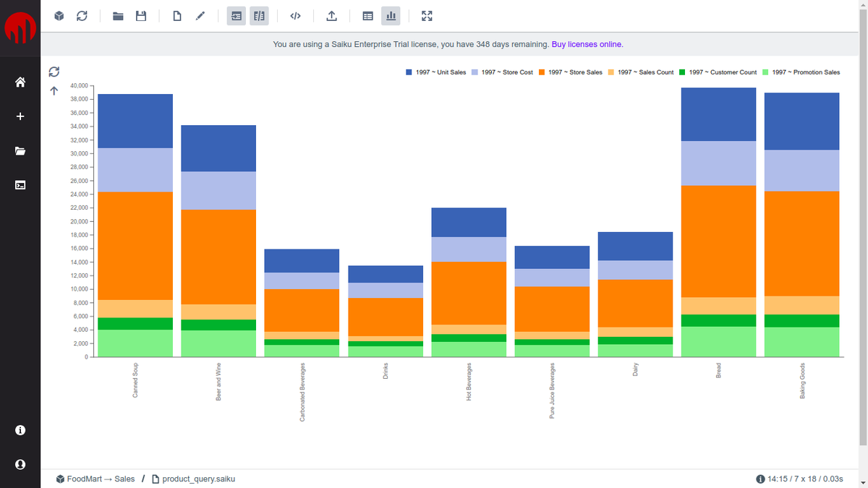Refresh the cube list
The image size is (868, 488).
tap(82, 15)
